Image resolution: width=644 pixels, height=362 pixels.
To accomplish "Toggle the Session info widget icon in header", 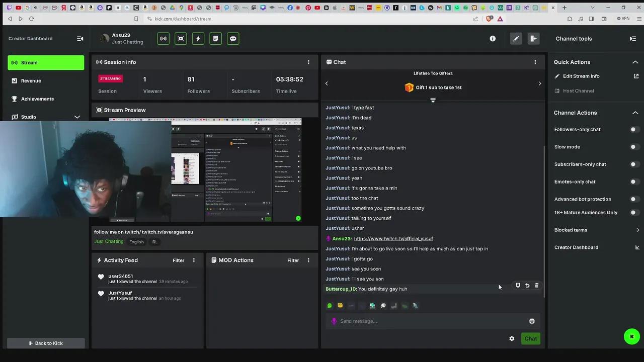I will click(x=164, y=39).
